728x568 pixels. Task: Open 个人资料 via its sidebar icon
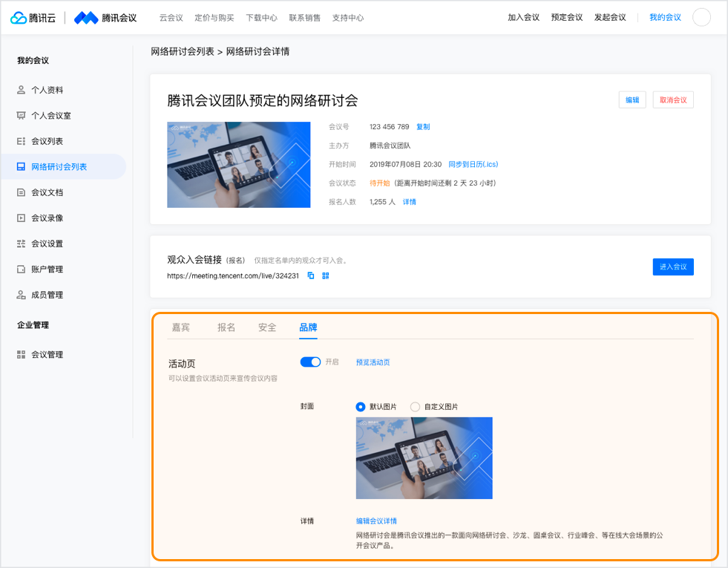click(x=21, y=90)
